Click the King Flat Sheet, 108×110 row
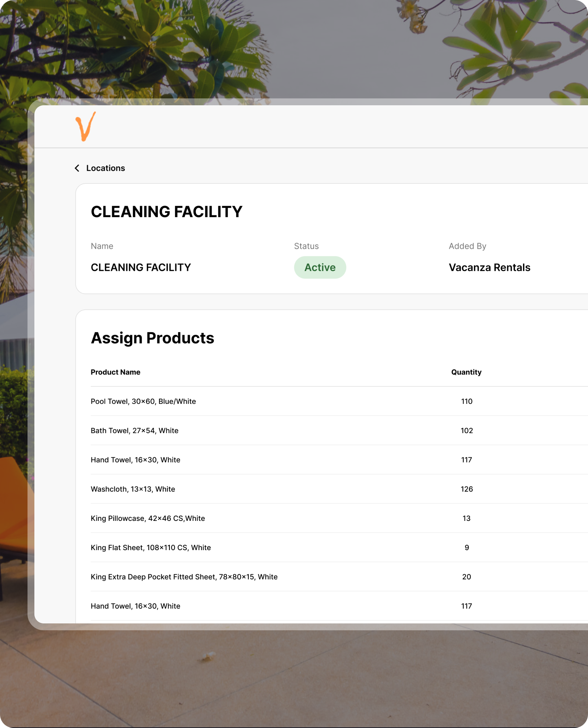The image size is (588, 728). pyautogui.click(x=151, y=547)
